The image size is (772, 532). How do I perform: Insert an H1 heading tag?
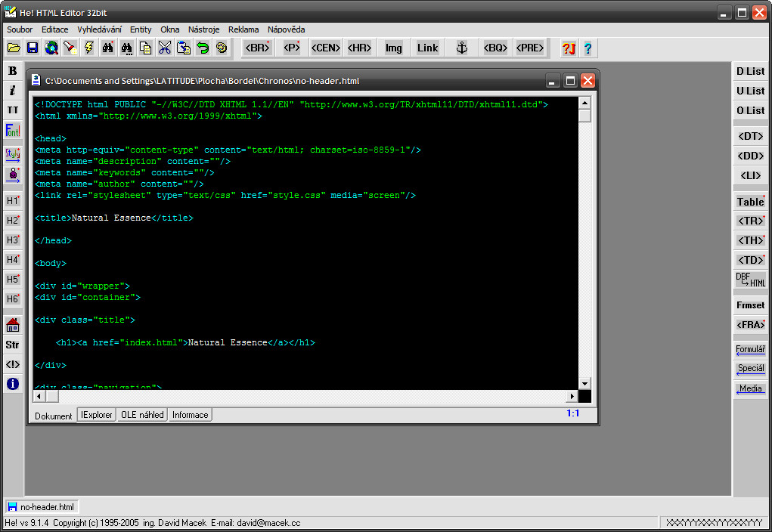click(x=13, y=200)
